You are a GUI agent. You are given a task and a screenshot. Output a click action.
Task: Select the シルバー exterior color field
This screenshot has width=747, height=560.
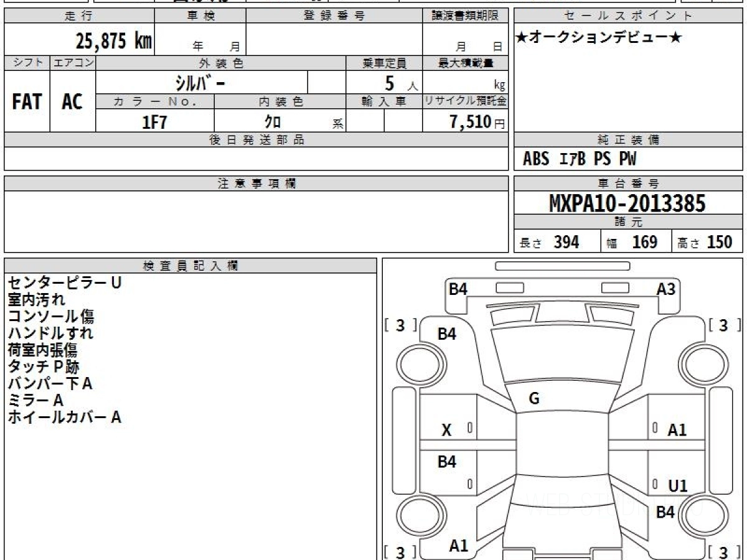201,82
